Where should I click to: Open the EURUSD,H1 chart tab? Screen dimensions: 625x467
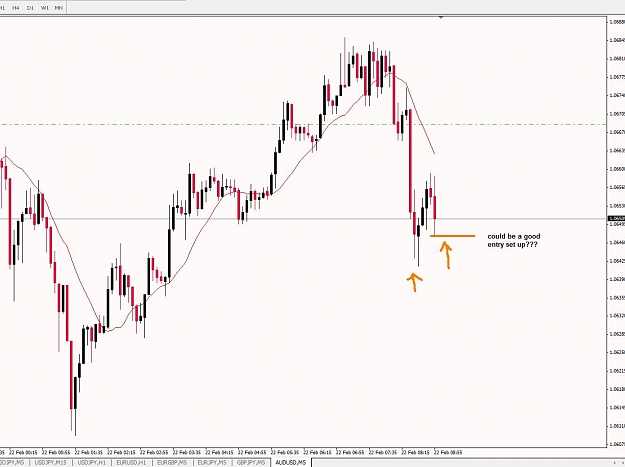click(x=131, y=463)
